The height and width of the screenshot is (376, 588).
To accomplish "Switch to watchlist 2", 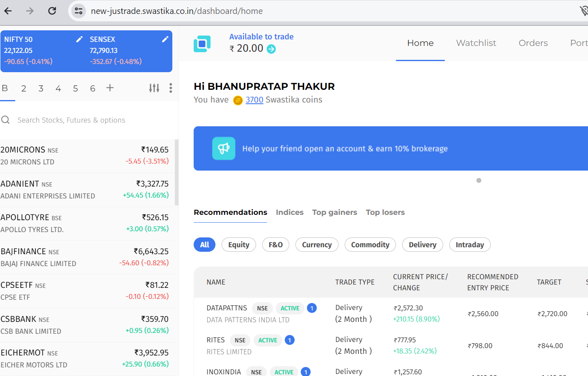I will pyautogui.click(x=24, y=88).
